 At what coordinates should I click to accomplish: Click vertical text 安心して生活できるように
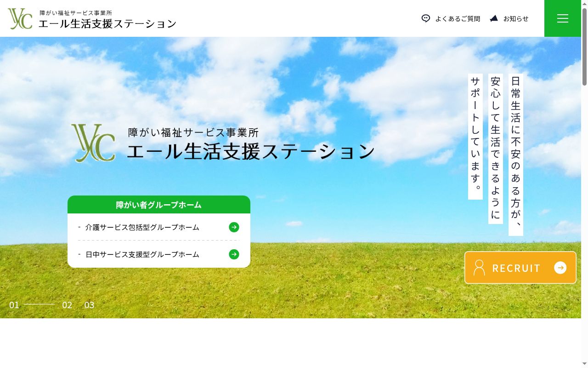[x=496, y=149]
